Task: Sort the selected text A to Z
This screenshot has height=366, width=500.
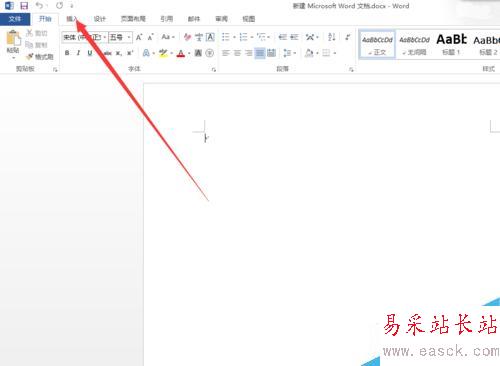Action: coord(332,37)
